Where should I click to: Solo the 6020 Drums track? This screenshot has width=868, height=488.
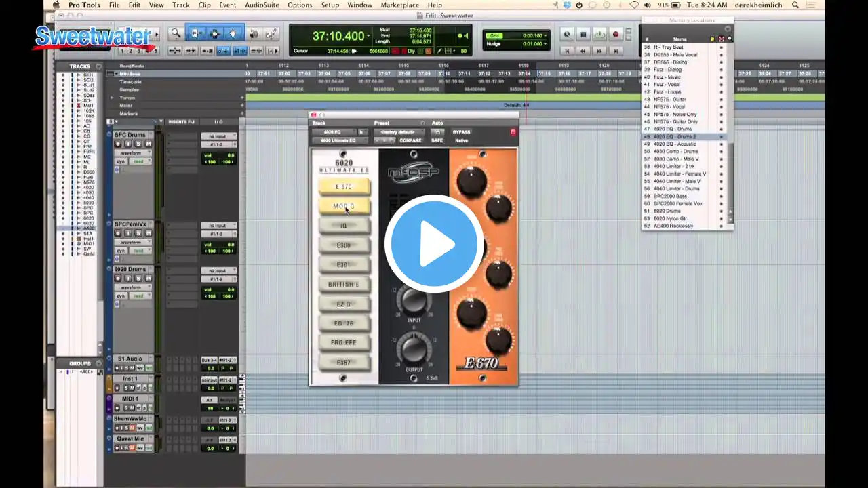[138, 279]
